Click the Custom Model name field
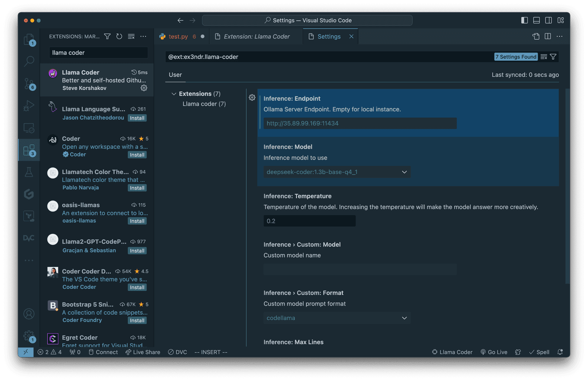588x381 pixels. [x=360, y=269]
